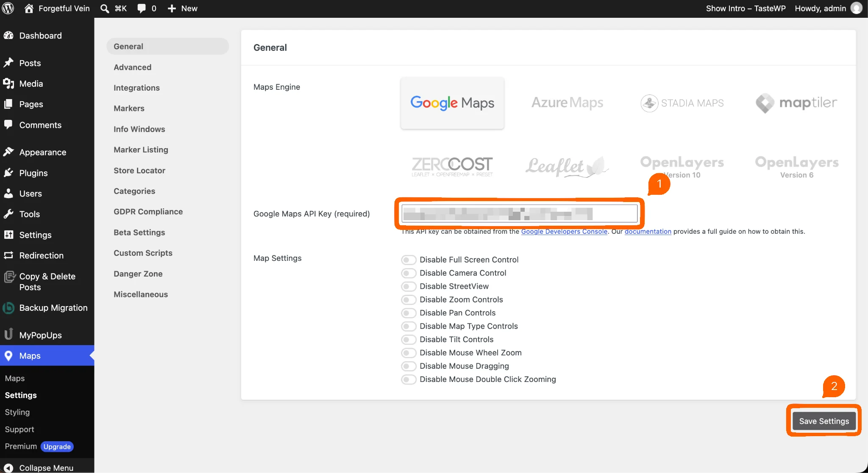Click the Backup Migration icon
868x473 pixels.
coord(8,308)
